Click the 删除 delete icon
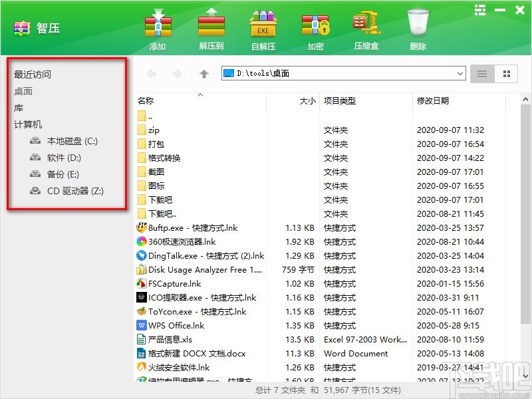Image resolution: width=532 pixels, height=399 pixels. pyautogui.click(x=417, y=28)
